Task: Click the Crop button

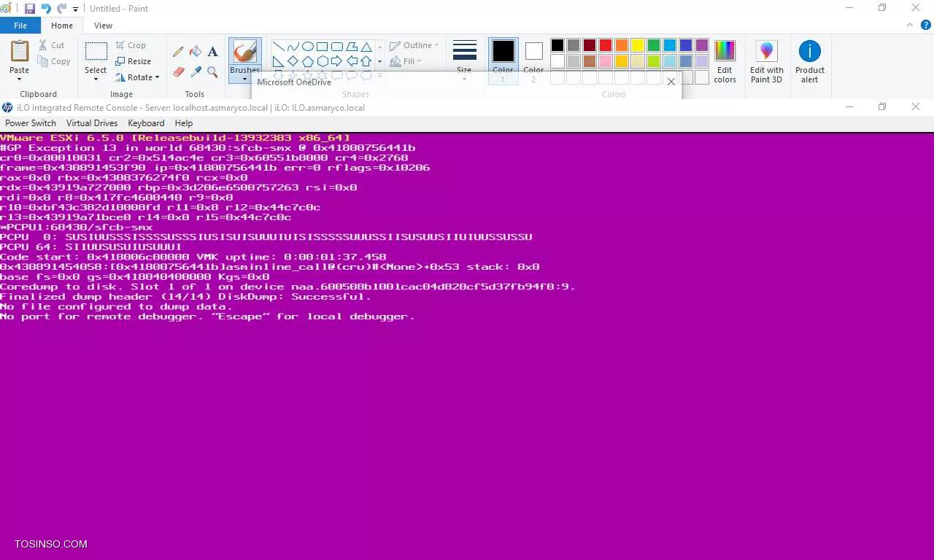Action: coord(131,45)
